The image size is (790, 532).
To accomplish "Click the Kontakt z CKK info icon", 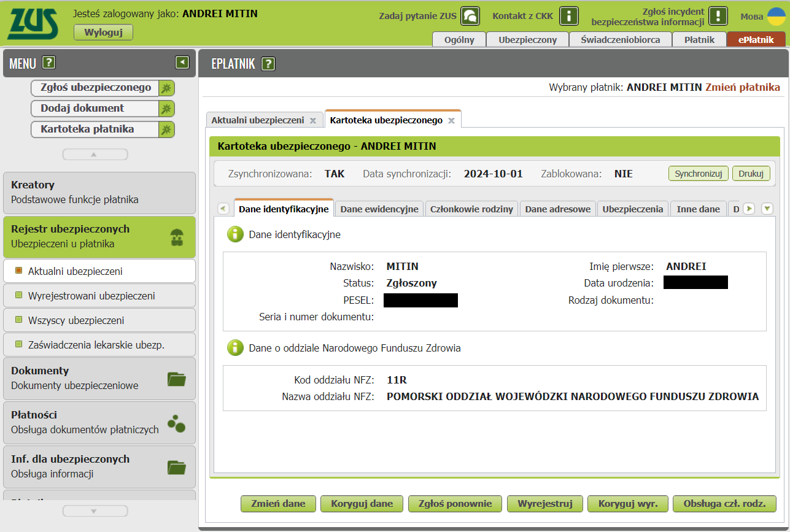I will click(x=568, y=16).
